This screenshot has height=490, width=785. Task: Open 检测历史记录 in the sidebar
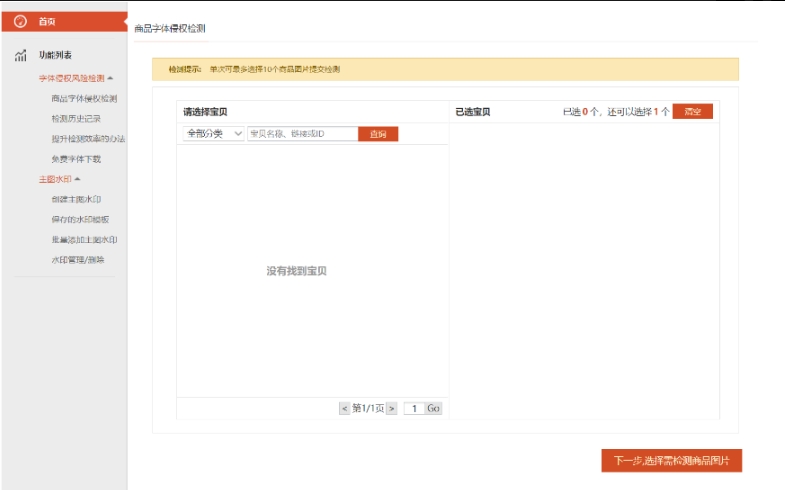click(x=76, y=119)
